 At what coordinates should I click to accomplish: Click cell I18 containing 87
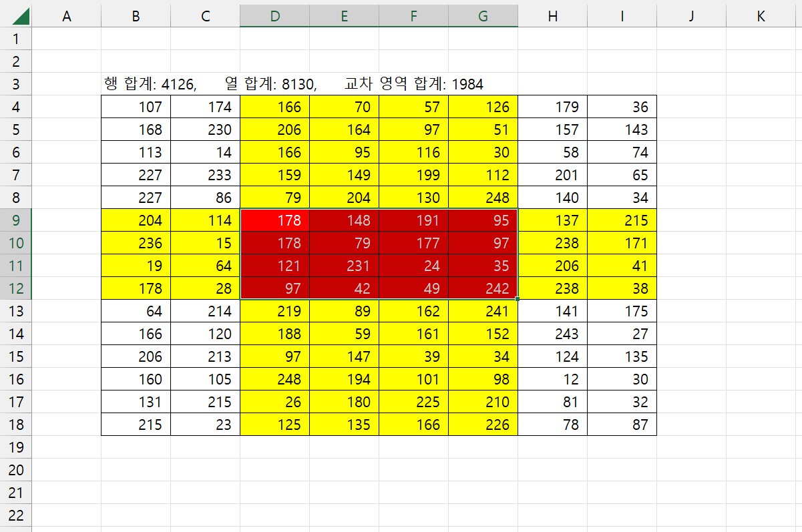(622, 425)
